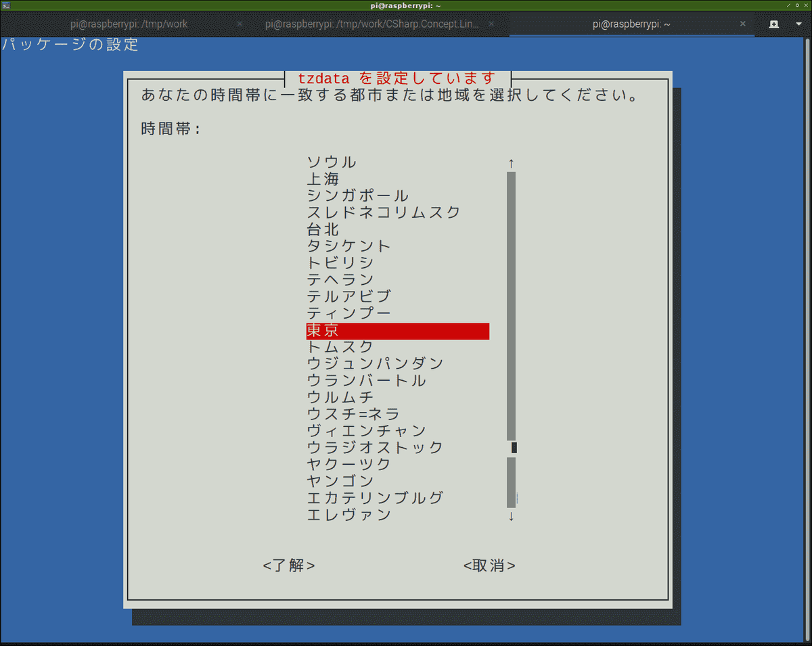
Task: Click the dark scrollbar position marker
Action: (514, 448)
